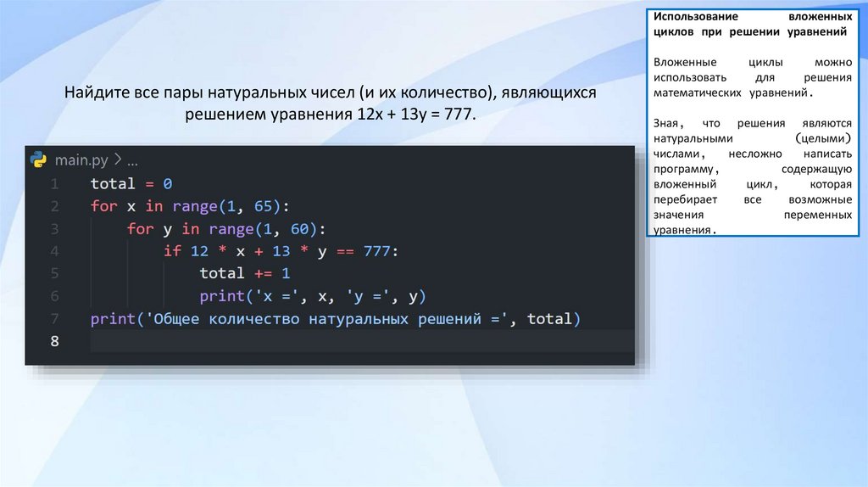Click line number 6 in the gutter
Screen dimensions: 868x487
point(54,296)
